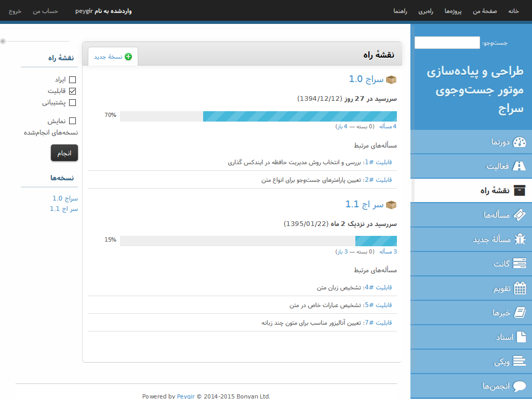Click the گانت chart bars icon
The height and width of the screenshot is (399, 532).
click(x=520, y=263)
